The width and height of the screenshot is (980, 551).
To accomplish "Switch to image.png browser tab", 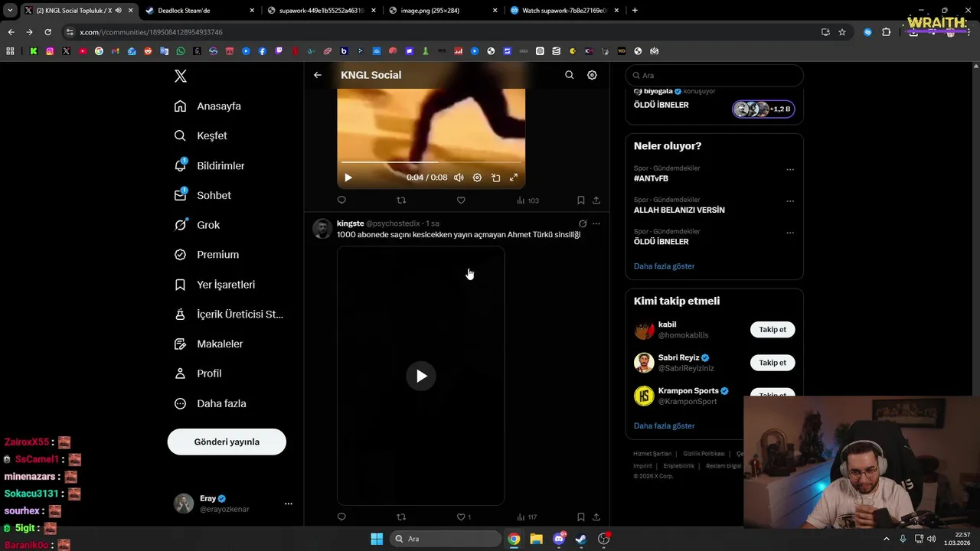I will (443, 11).
